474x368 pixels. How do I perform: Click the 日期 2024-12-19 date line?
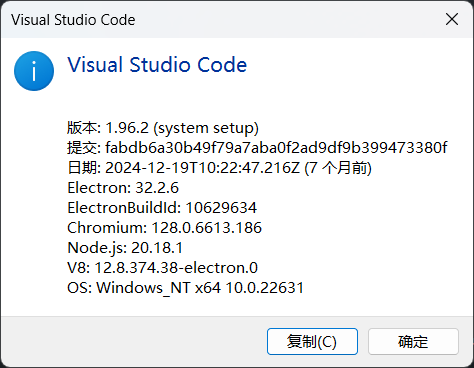click(220, 168)
